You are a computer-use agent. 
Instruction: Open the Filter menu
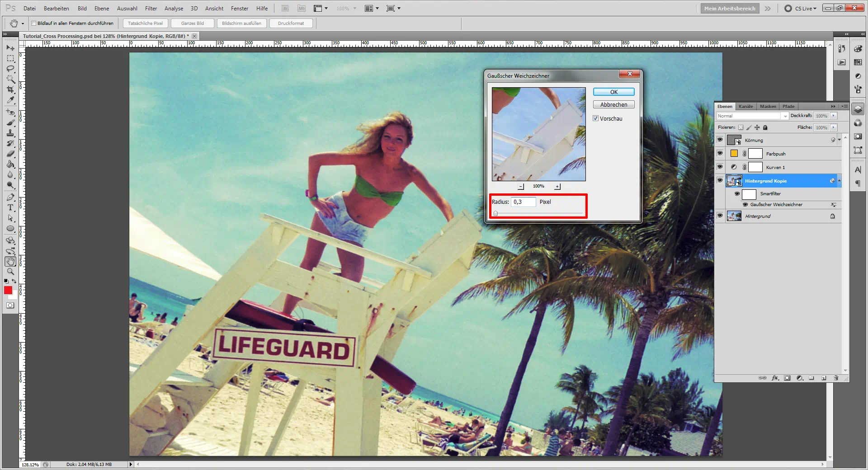coord(151,9)
